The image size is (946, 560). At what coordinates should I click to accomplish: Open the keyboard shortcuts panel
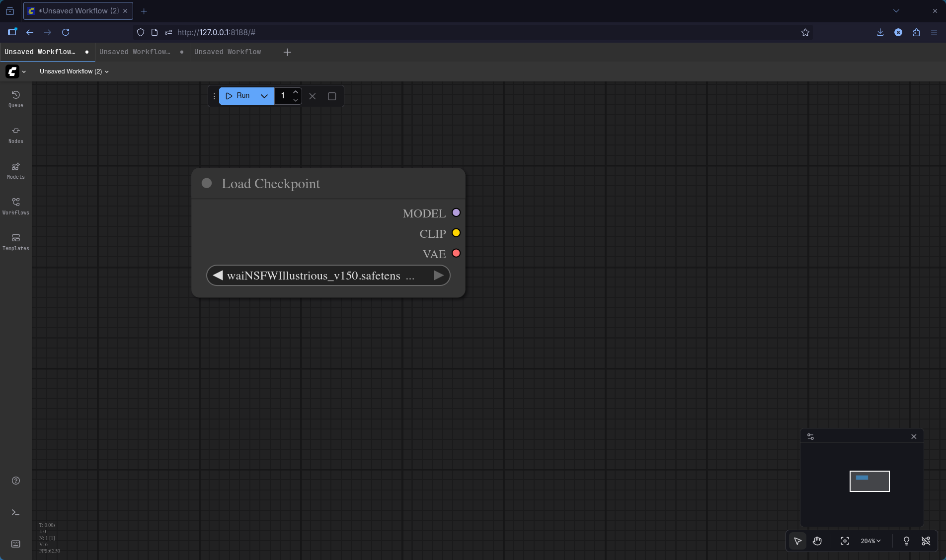tap(15, 544)
